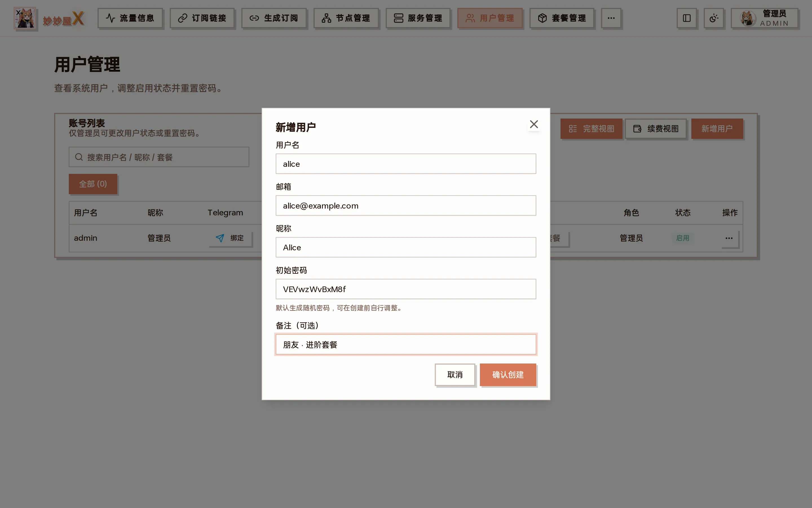Click the 邮箱 field with alice@example.com

coord(406,205)
